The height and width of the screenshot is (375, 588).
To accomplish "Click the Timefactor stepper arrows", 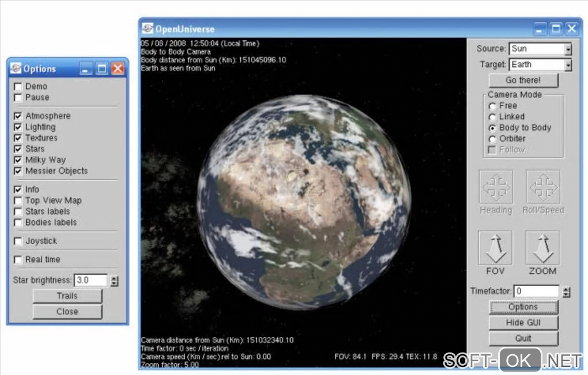I will 567,292.
